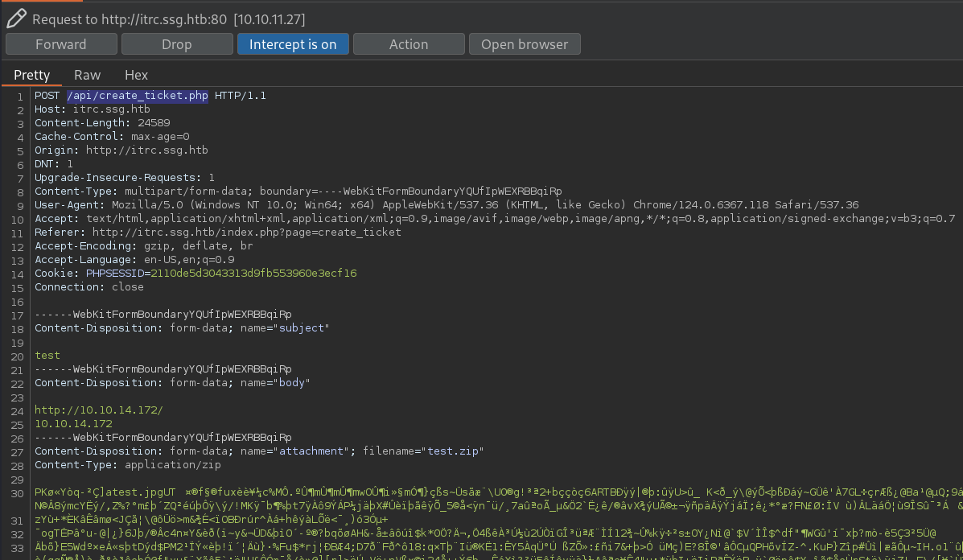Screen dimensions: 963x560
Task: Switch to the Pretty tab
Action: click(x=32, y=75)
